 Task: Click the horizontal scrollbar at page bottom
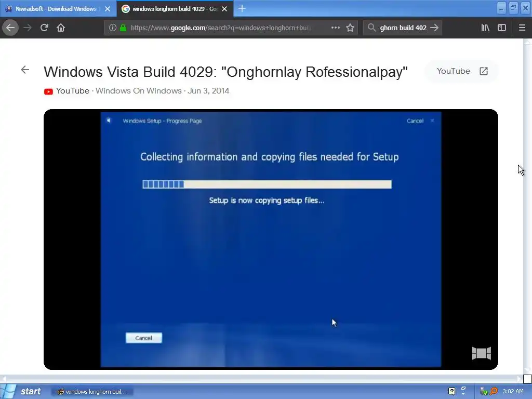point(261,379)
